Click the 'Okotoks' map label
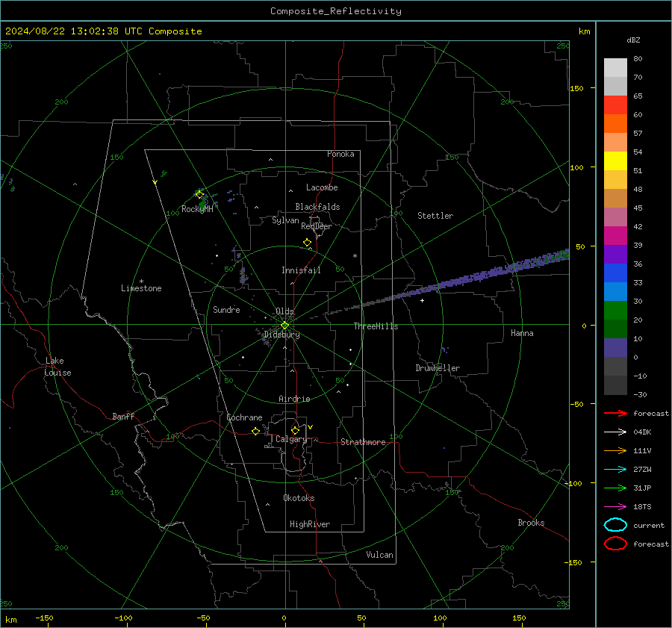The image size is (672, 628). click(x=299, y=498)
